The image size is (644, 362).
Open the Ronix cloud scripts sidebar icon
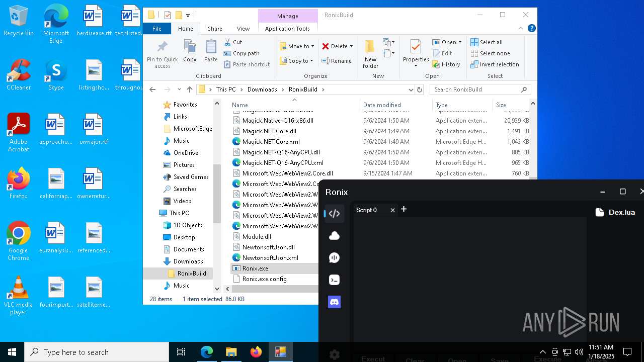tap(334, 236)
